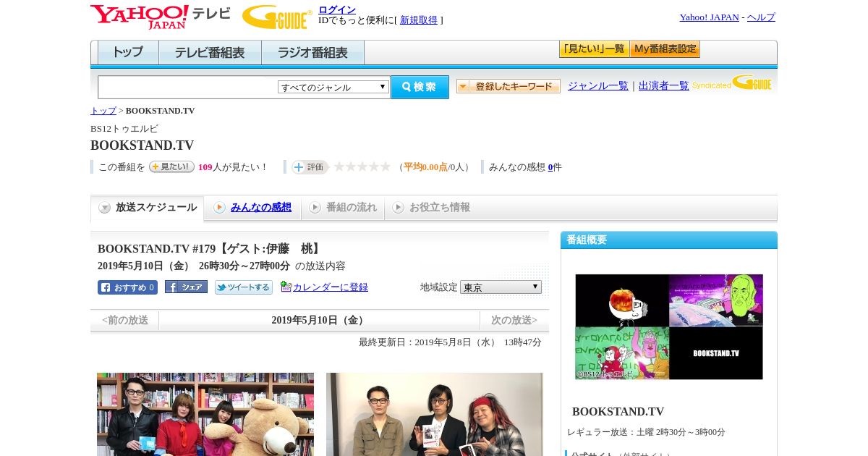Open the ジャンル一覧 link

[598, 85]
